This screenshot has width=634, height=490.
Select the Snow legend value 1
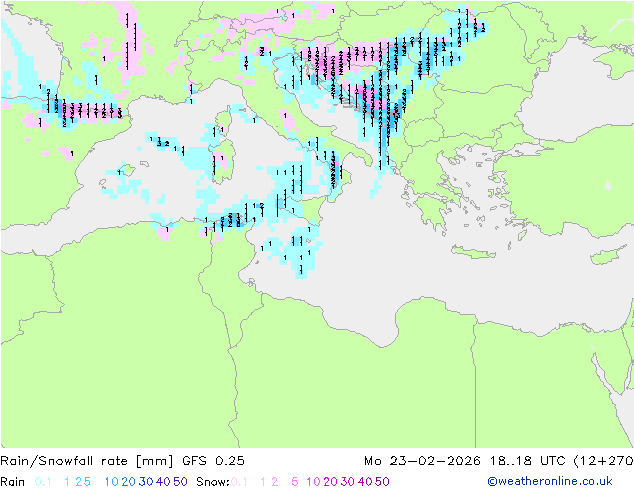pos(263,482)
